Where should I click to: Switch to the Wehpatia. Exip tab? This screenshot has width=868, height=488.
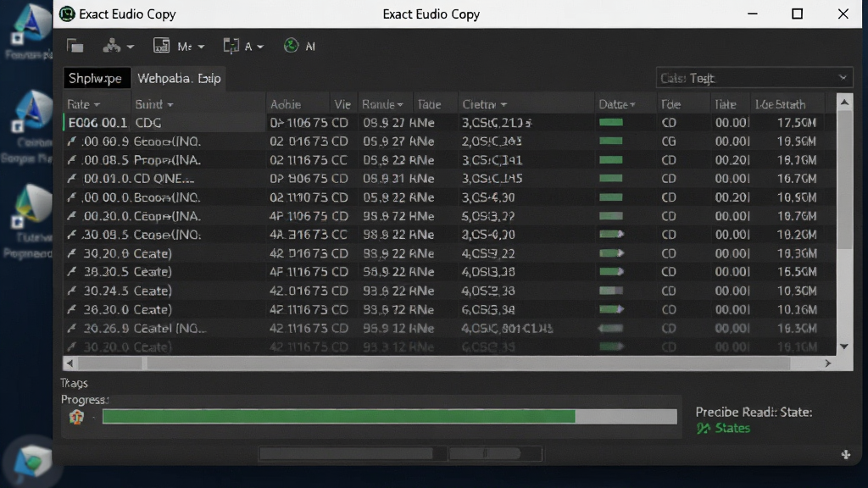click(x=179, y=79)
